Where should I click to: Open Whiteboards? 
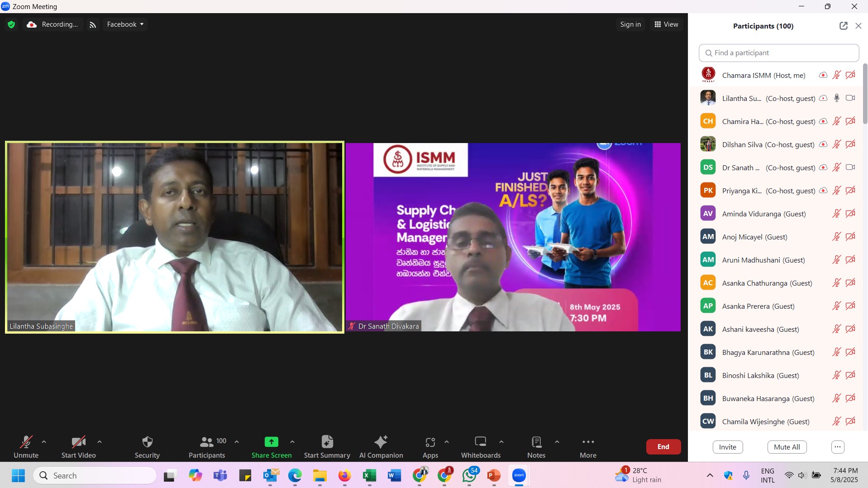(x=481, y=447)
